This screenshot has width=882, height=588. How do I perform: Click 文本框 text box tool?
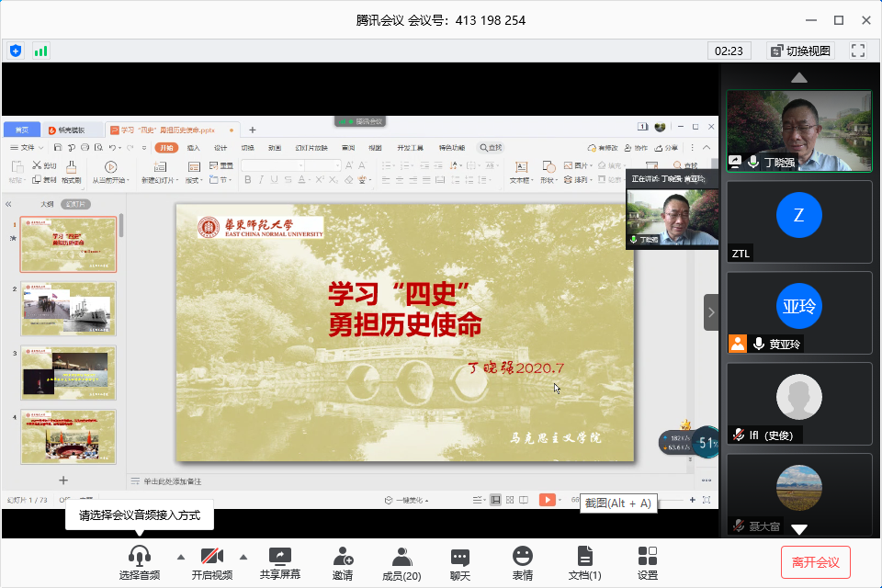[x=522, y=172]
